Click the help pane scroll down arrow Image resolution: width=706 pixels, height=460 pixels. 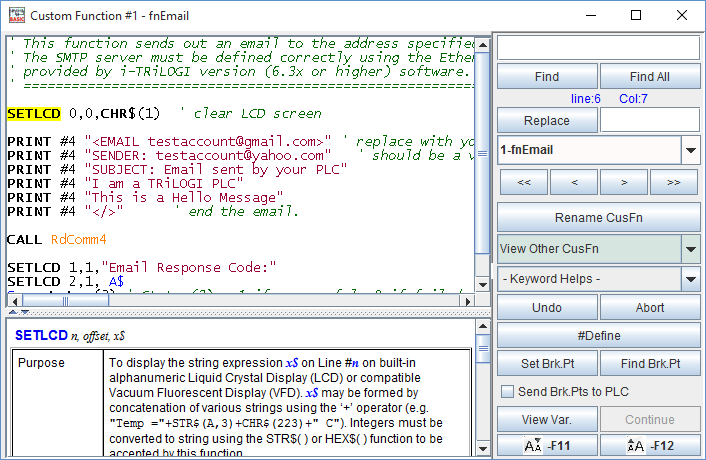[483, 448]
